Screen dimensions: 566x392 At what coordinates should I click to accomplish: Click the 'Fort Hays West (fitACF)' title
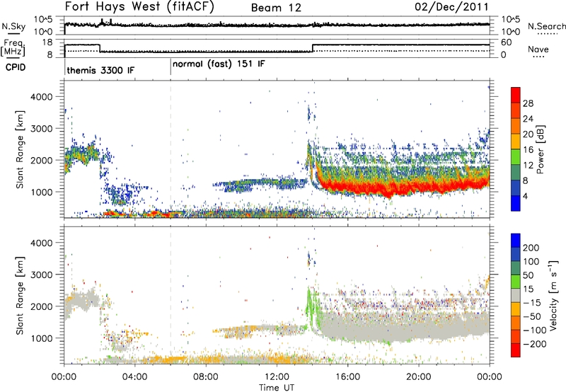(x=139, y=7)
